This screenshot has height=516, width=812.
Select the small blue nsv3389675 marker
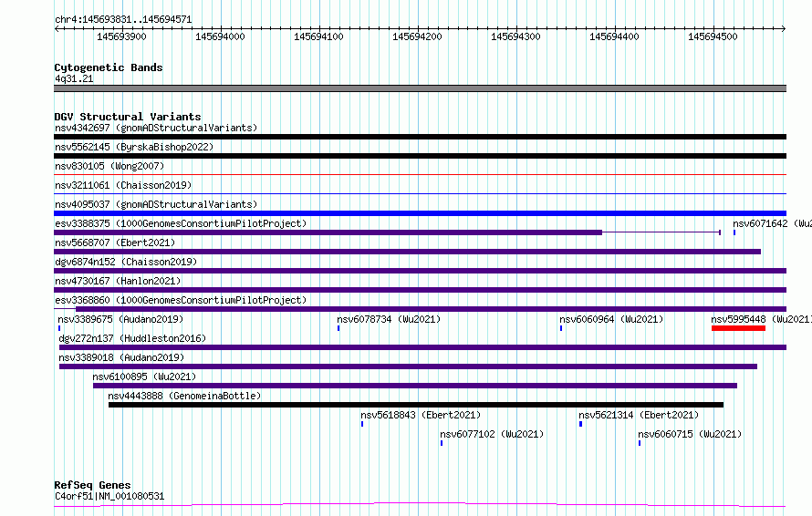pos(59,328)
